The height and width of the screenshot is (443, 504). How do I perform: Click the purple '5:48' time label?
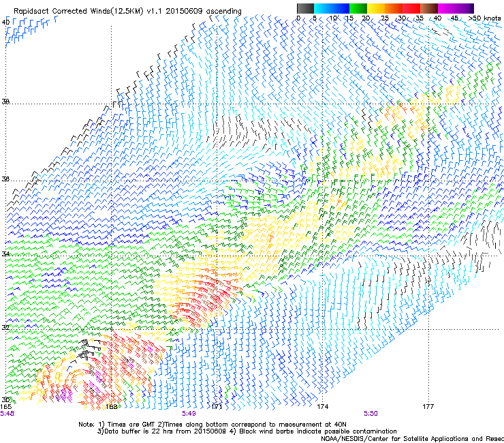[x=7, y=414]
